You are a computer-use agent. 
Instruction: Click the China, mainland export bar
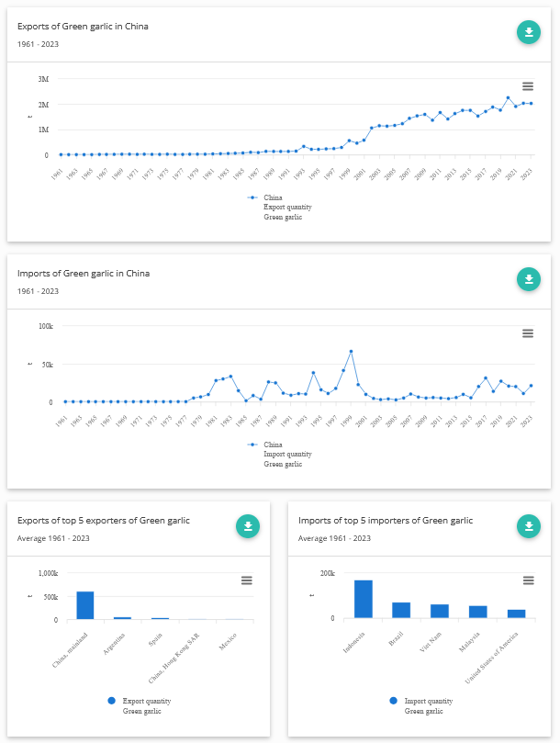click(x=85, y=605)
